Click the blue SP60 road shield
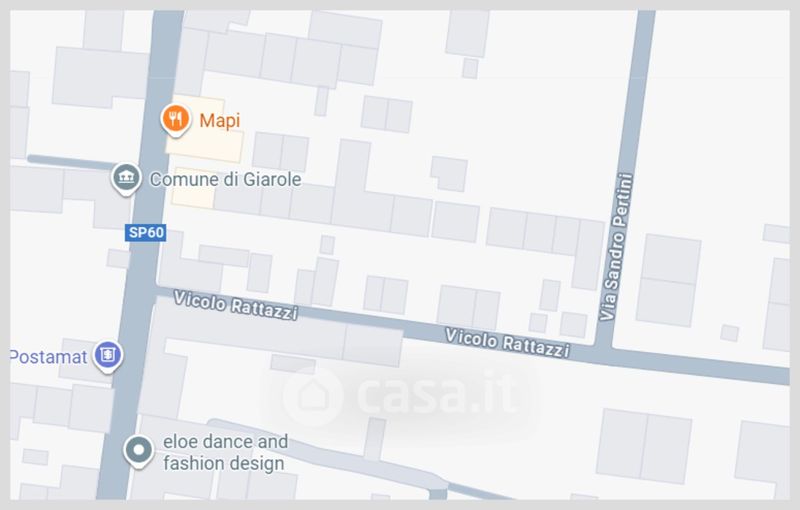 click(146, 233)
